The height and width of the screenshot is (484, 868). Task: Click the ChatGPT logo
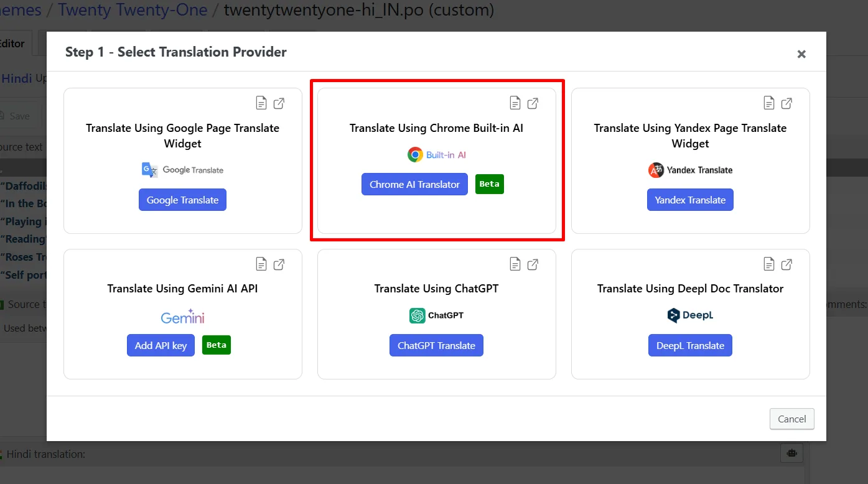click(x=436, y=315)
